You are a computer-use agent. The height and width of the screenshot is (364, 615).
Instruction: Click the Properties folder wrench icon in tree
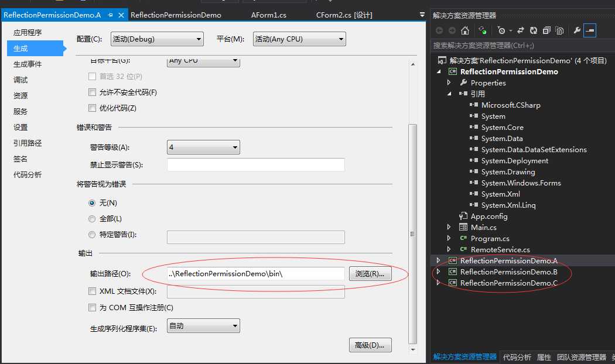pos(463,83)
